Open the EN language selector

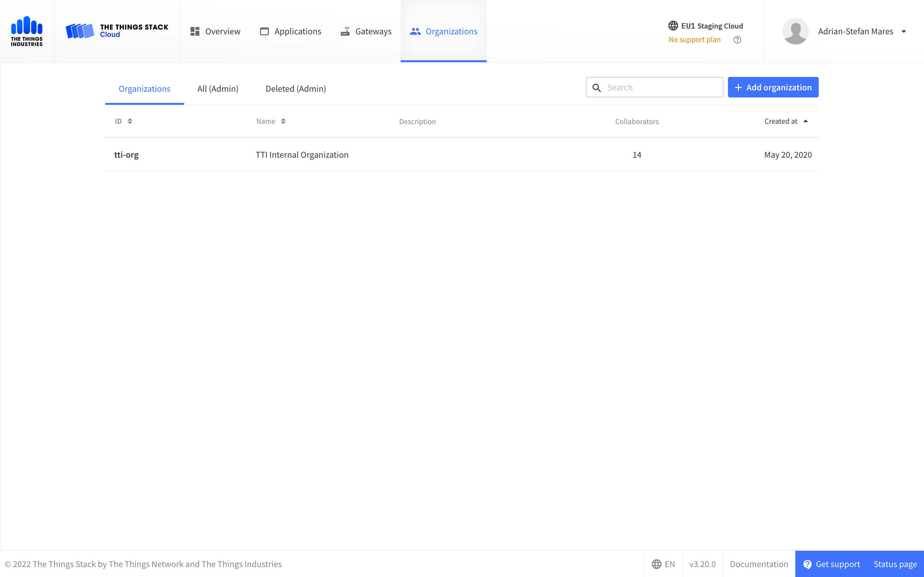pyautogui.click(x=663, y=564)
